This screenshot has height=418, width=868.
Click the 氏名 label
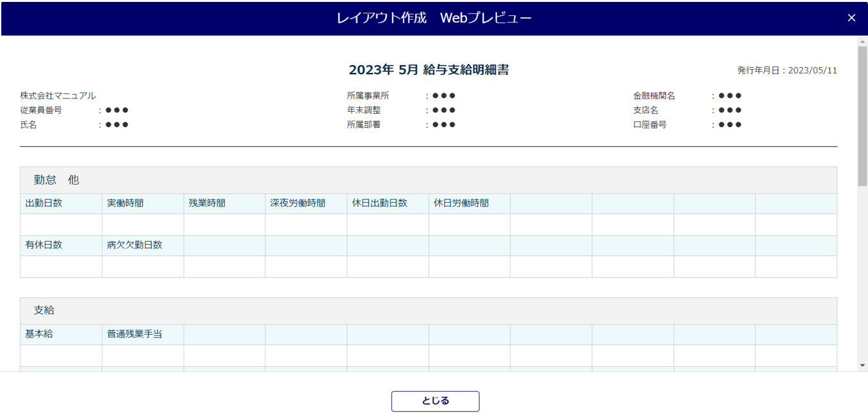[29, 125]
